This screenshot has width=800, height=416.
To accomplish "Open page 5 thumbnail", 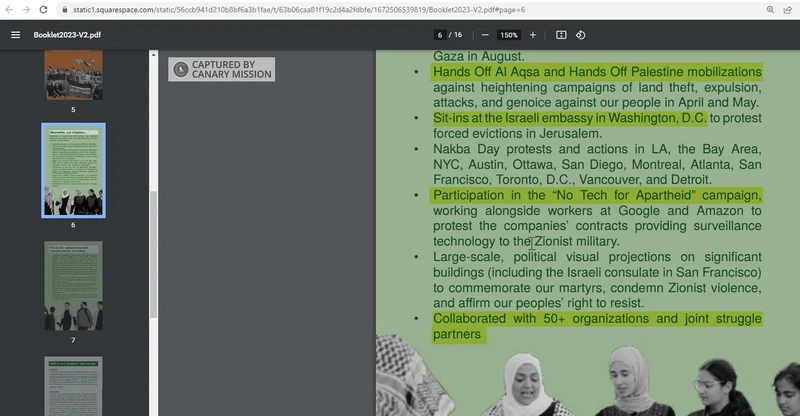I will (73, 75).
